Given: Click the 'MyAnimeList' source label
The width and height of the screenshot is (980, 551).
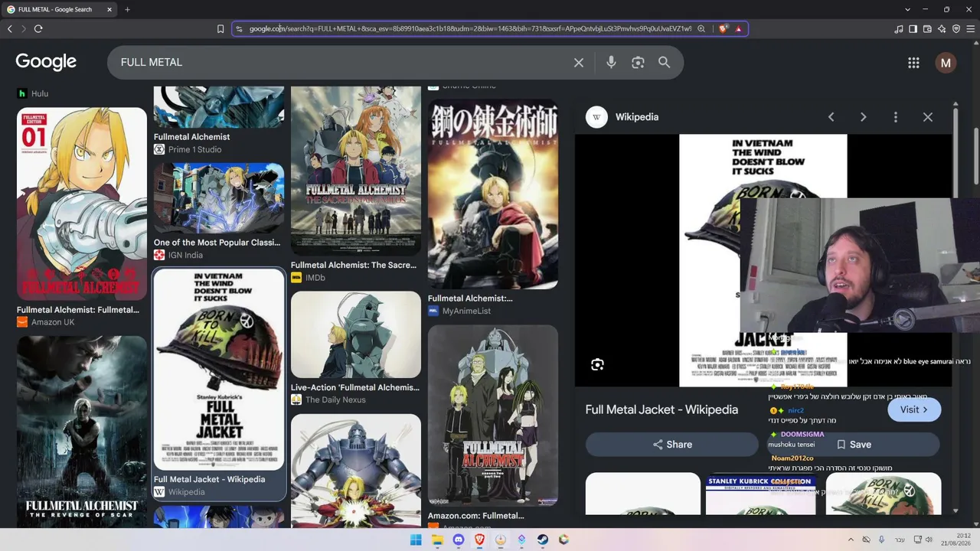Looking at the screenshot, I should [466, 311].
